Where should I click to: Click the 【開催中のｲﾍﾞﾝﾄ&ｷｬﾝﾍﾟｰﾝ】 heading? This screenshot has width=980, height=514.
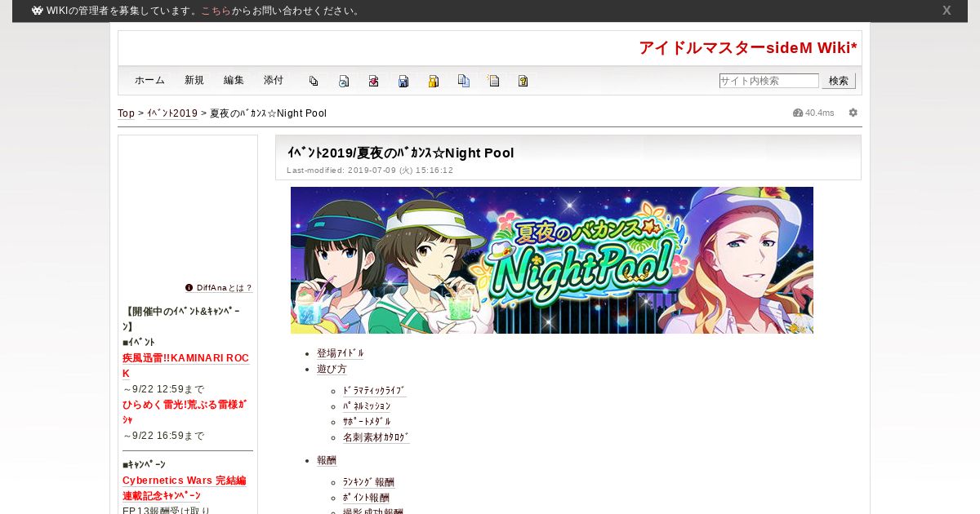point(181,319)
